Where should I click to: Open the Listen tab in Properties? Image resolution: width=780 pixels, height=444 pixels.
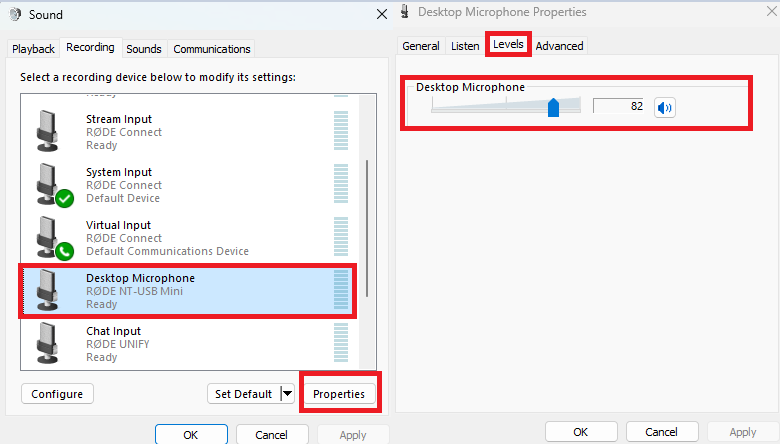click(465, 46)
